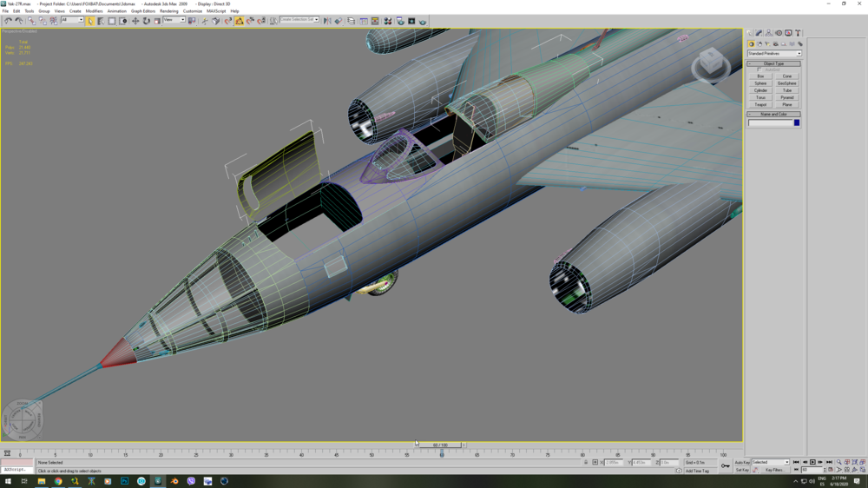Image resolution: width=868 pixels, height=488 pixels.
Task: Click the Bind to Space Warp icon
Action: [54, 21]
